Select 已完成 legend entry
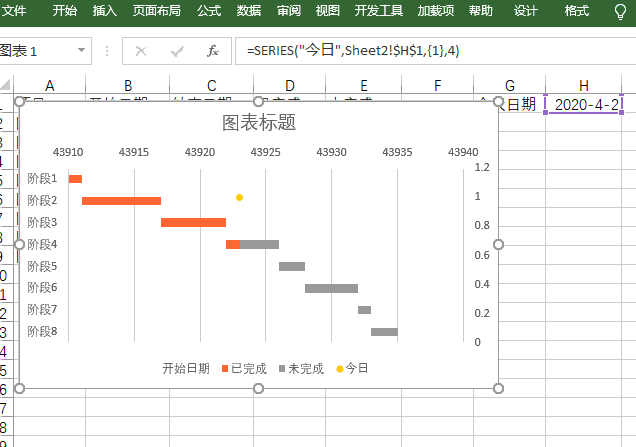This screenshot has width=636, height=447. pos(244,368)
